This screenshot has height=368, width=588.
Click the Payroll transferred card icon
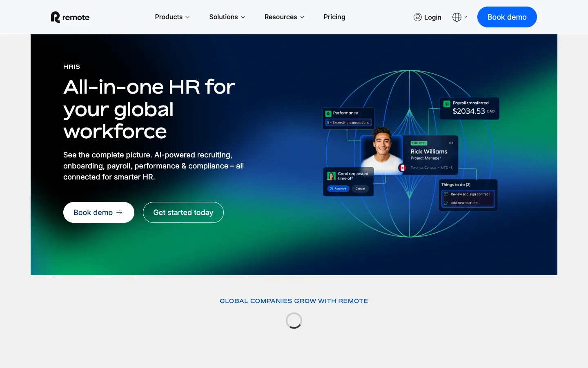tap(447, 103)
